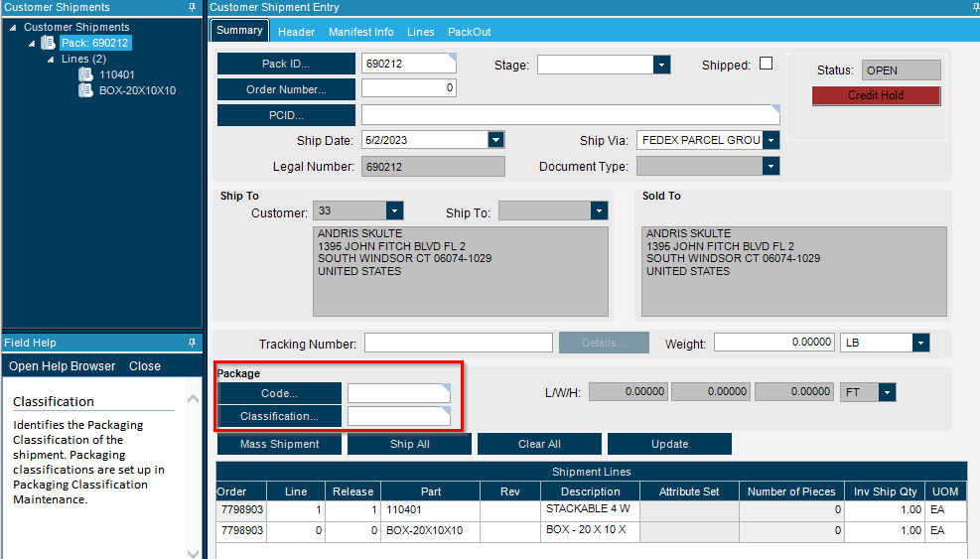The image size is (980, 559).
Task: Click the Number of Pieces column header
Action: click(791, 491)
